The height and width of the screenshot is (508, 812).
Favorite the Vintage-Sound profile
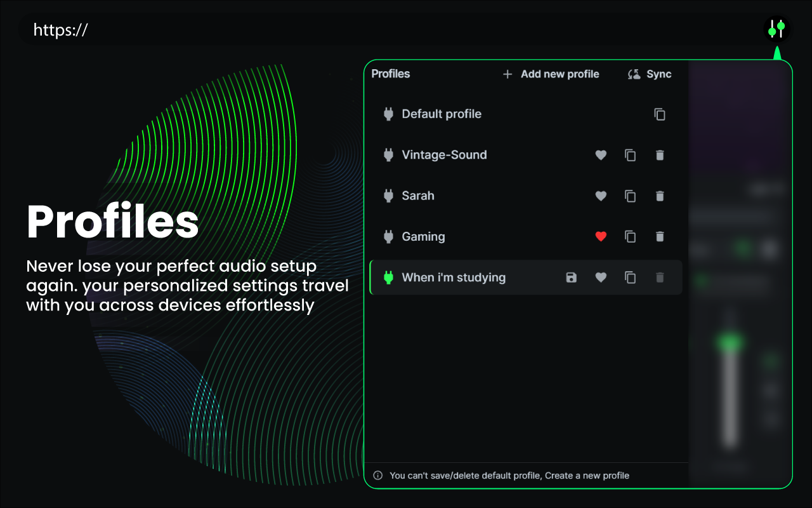click(601, 155)
